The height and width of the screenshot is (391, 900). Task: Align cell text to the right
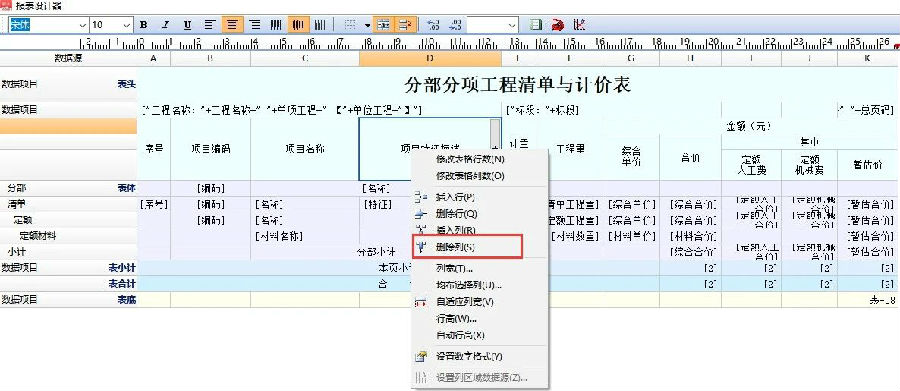(255, 25)
